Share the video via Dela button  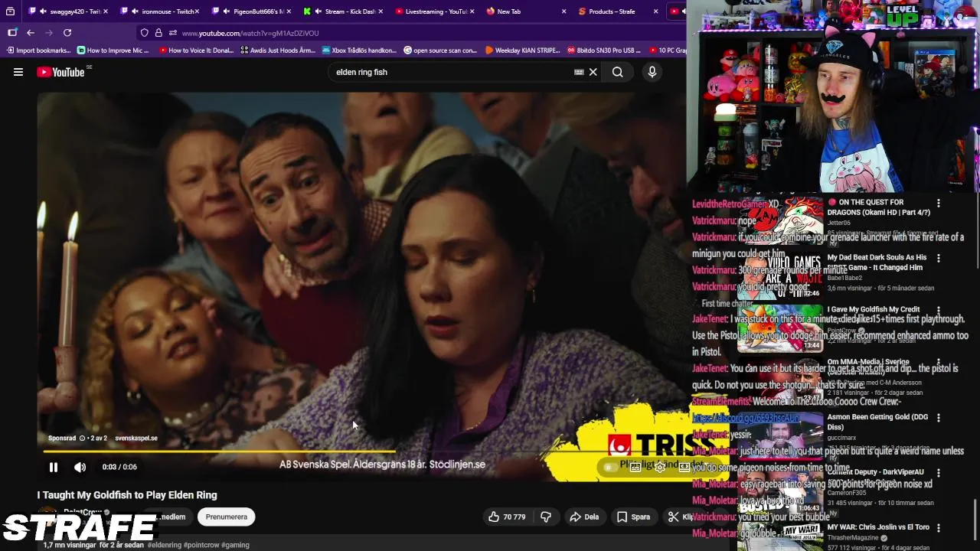pos(584,517)
